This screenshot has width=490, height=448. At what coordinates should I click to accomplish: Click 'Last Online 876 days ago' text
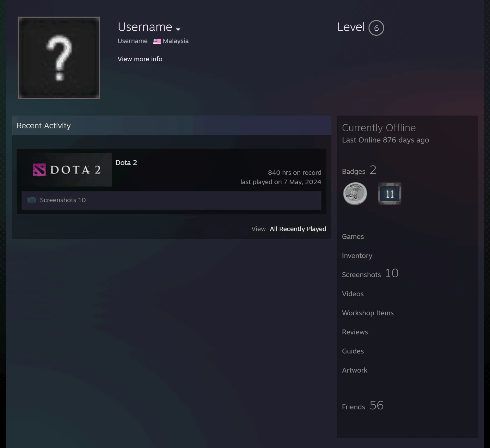tap(385, 140)
